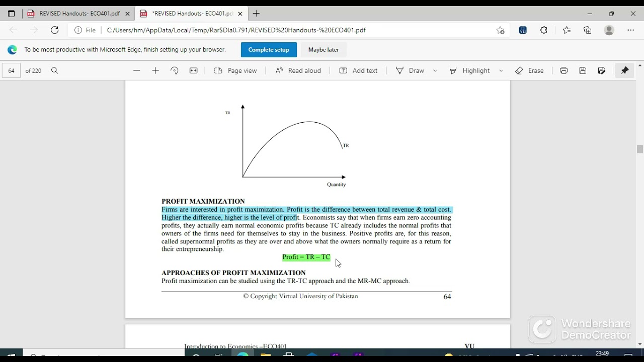Zoom out the PDF document
The image size is (644, 362).
pyautogui.click(x=136, y=71)
